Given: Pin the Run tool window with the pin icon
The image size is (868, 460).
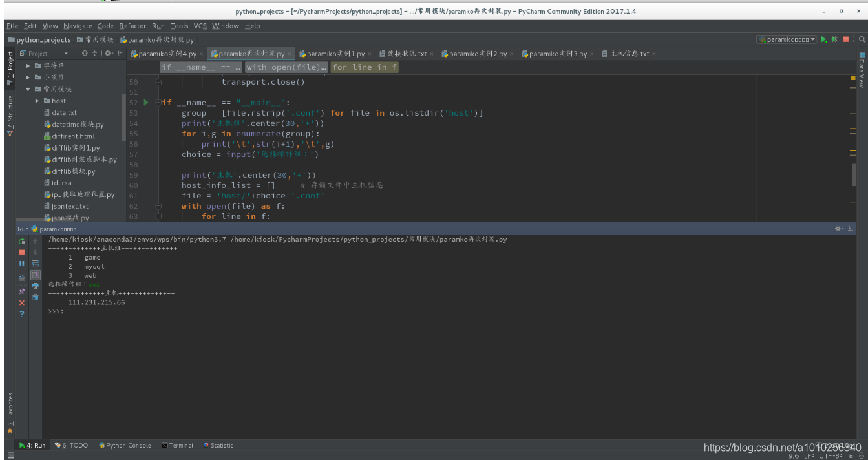Looking at the screenshot, I should click(x=21, y=289).
